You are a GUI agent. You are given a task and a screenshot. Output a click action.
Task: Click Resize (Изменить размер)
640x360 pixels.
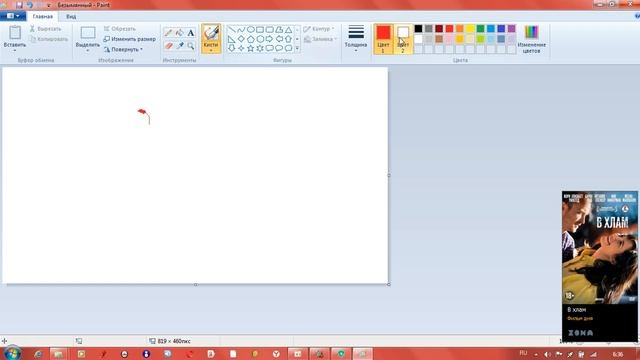click(129, 39)
